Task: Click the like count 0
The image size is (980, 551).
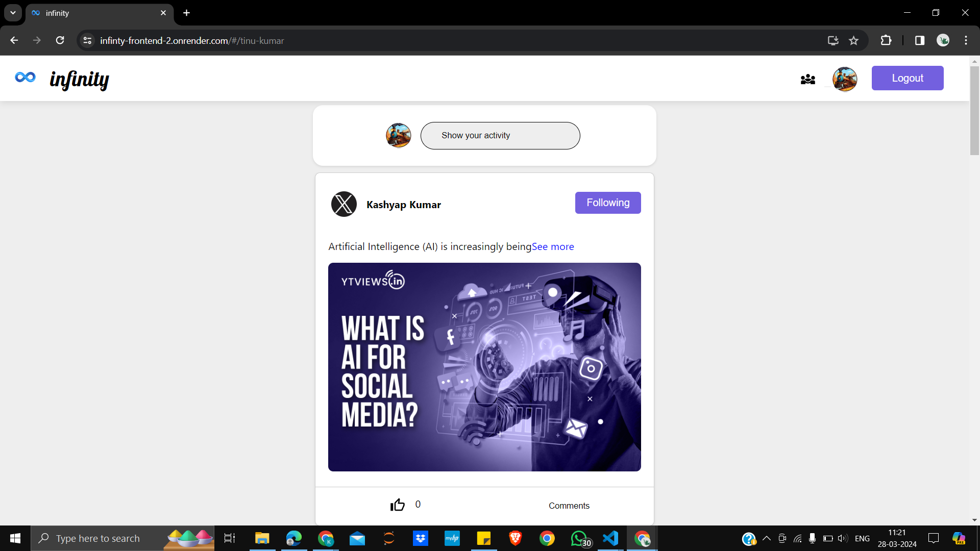Action: 418,504
